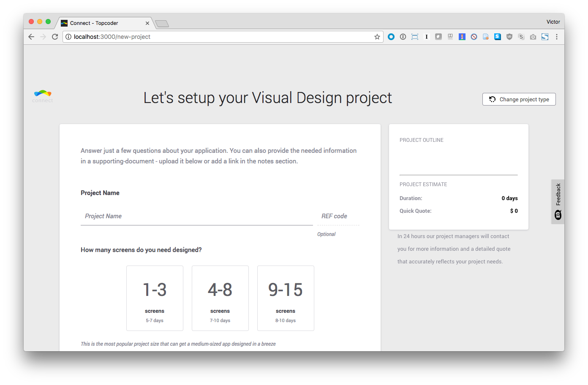Click the browser forward arrow

pyautogui.click(x=43, y=37)
